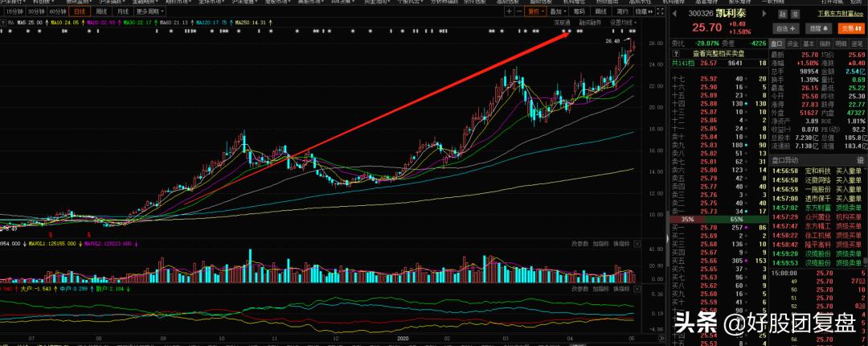
Task: Click the 设 settings button in 盘口异动
Action: (860, 159)
